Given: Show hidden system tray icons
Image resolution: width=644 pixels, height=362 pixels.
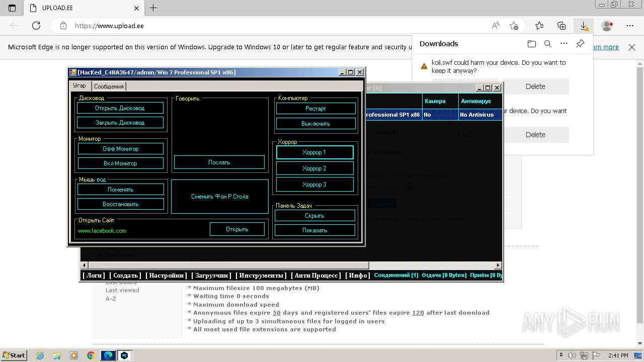Looking at the screenshot, I should pos(562,355).
